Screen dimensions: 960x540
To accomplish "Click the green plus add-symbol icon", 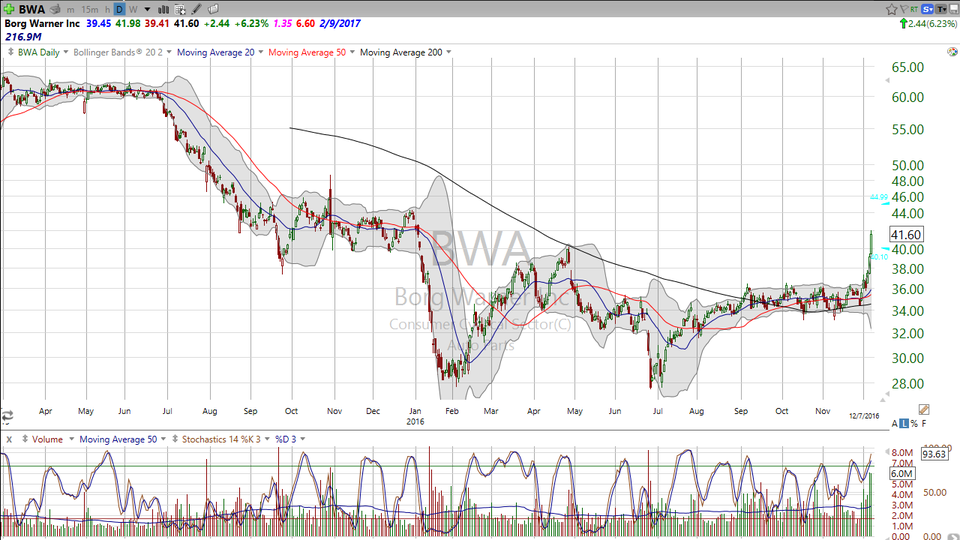I will [x=9, y=9].
